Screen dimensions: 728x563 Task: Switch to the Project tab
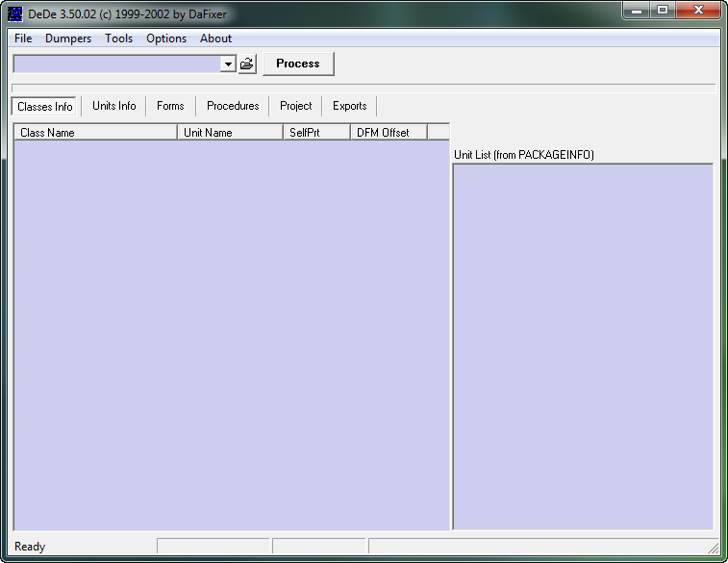coord(296,106)
